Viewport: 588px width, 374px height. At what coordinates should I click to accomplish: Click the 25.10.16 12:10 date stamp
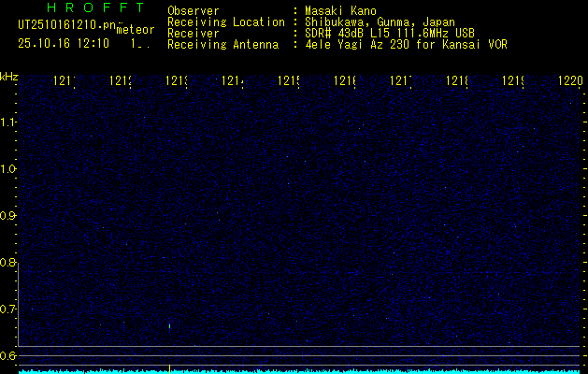(64, 43)
